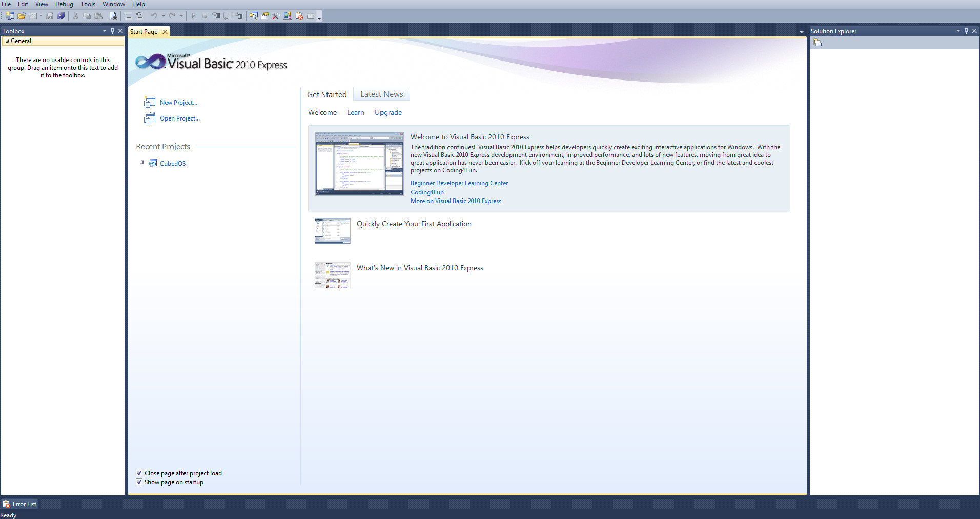Screen dimensions: 980x519
Task: Click What's New in Visual Basic 2010
Action: 420,268
